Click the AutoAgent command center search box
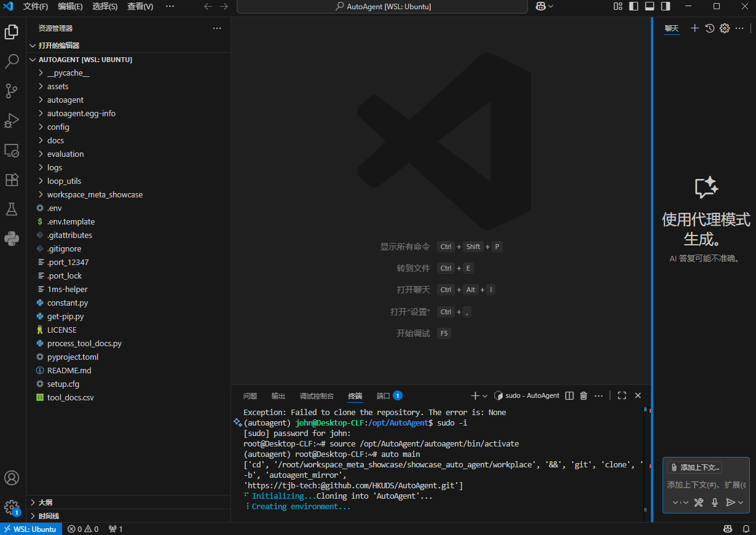Image resolution: width=756 pixels, height=535 pixels. click(382, 6)
